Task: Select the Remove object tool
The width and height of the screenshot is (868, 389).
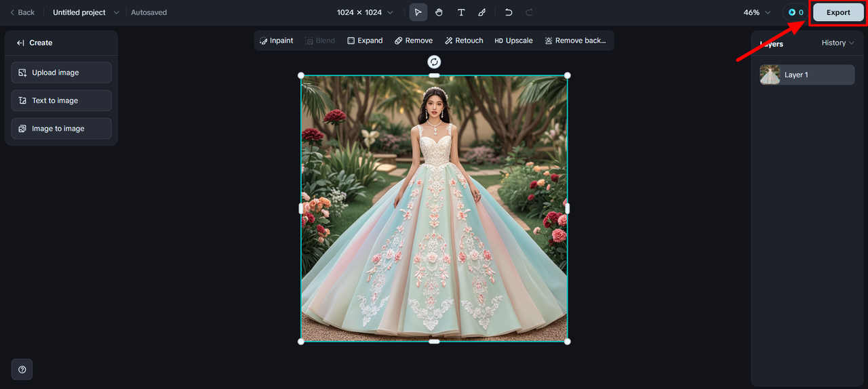Action: [x=414, y=41]
